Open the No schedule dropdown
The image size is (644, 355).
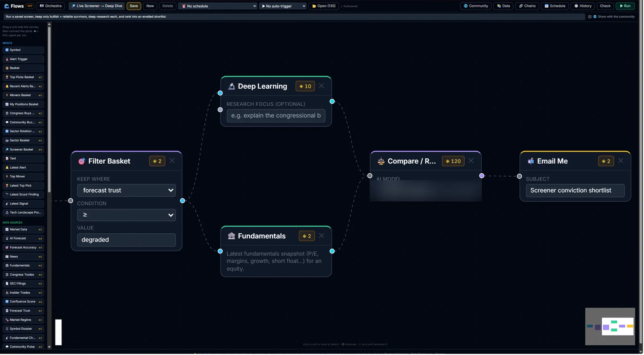tap(218, 6)
